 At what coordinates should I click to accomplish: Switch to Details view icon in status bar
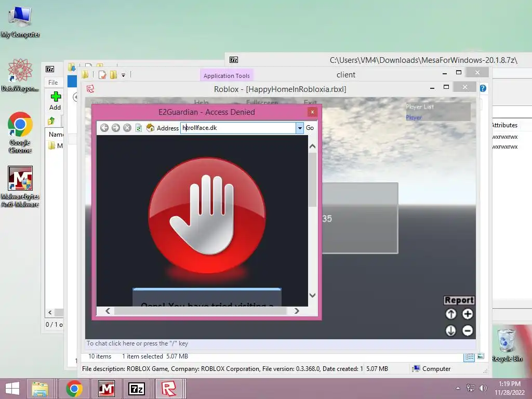469,356
